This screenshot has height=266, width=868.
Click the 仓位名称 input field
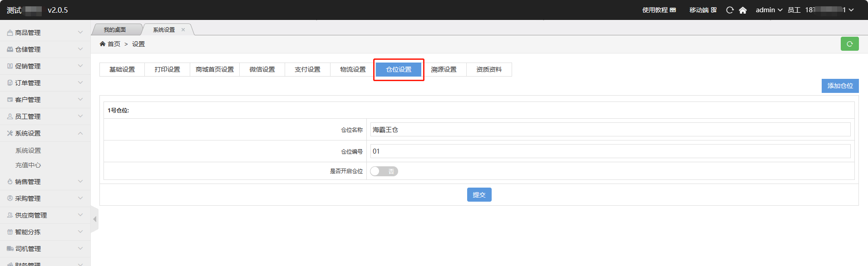pos(610,130)
